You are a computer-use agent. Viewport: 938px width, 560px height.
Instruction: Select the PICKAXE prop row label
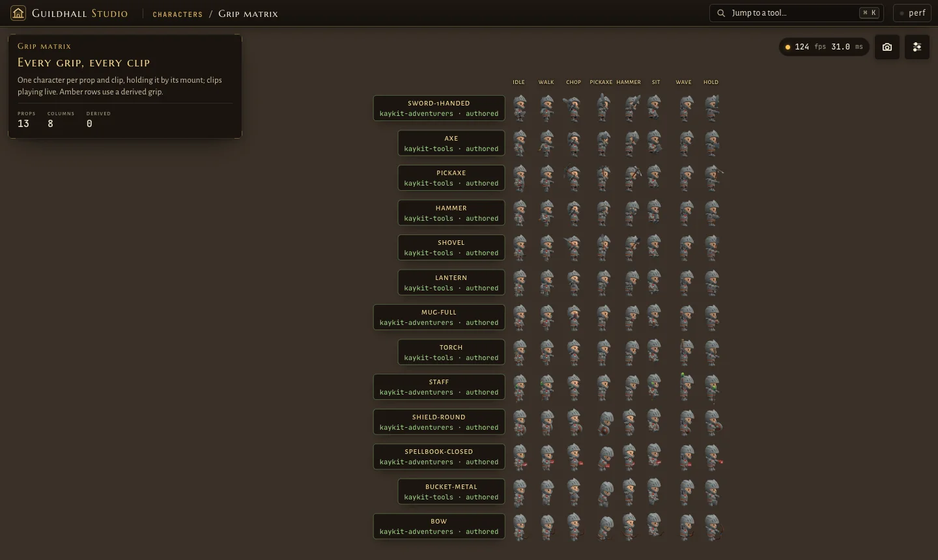pos(451,178)
